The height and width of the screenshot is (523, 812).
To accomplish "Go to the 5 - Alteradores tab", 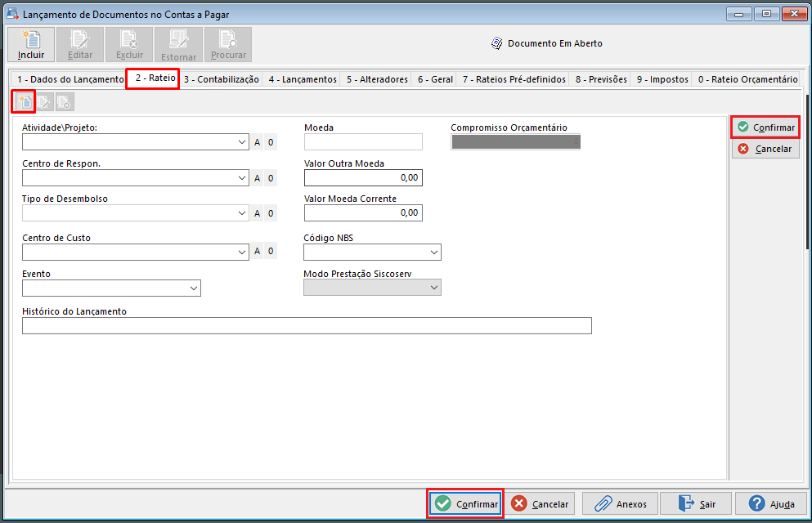I will pyautogui.click(x=377, y=79).
